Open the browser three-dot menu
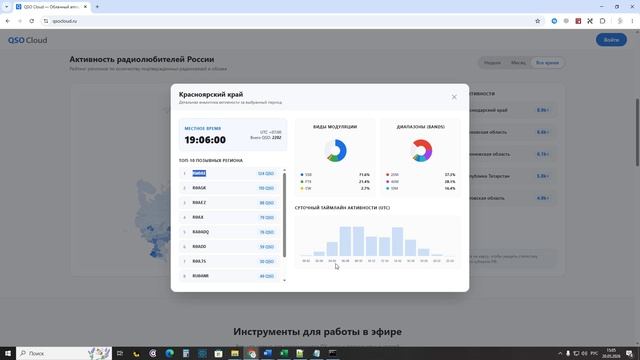The width and height of the screenshot is (640, 360). click(x=632, y=21)
